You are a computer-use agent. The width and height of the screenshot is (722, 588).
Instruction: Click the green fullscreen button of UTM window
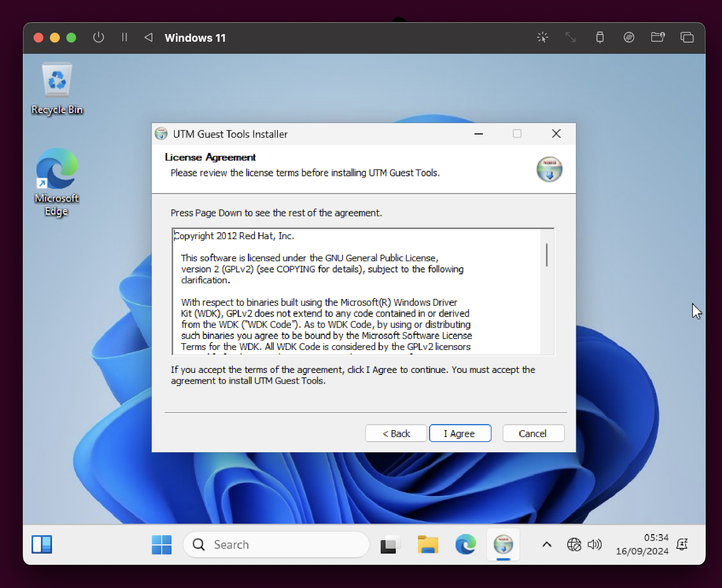[71, 37]
